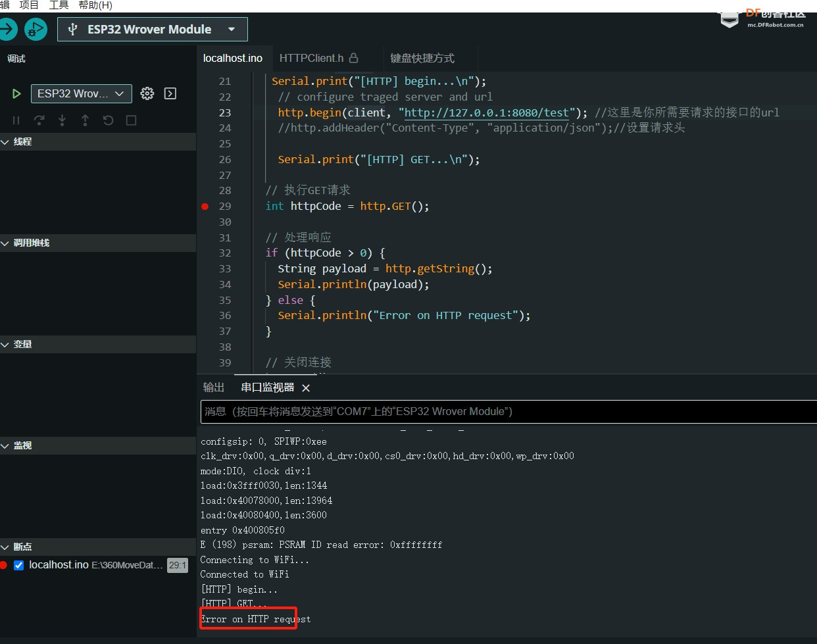The width and height of the screenshot is (817, 644).
Task: Collapse the 线程 (Threads) section
Action: [x=98, y=141]
